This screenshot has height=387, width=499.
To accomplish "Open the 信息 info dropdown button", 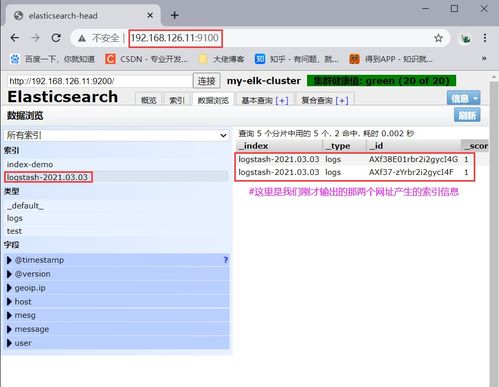I will (x=463, y=98).
